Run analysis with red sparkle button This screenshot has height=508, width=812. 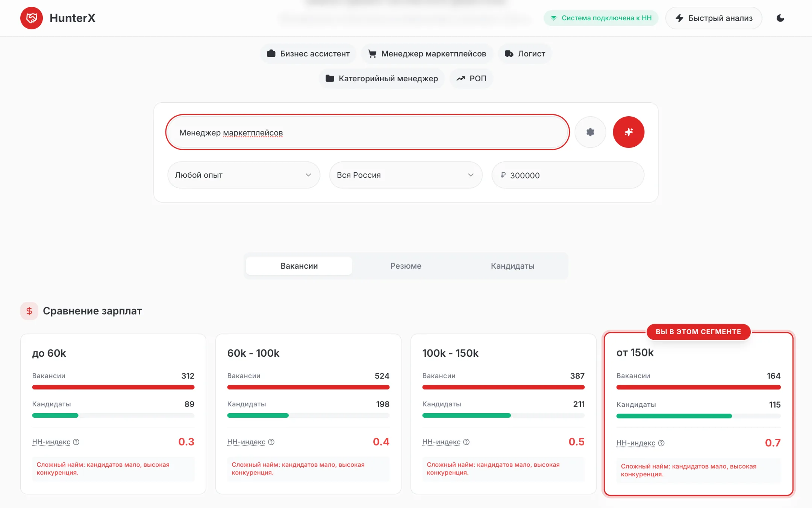[629, 132]
